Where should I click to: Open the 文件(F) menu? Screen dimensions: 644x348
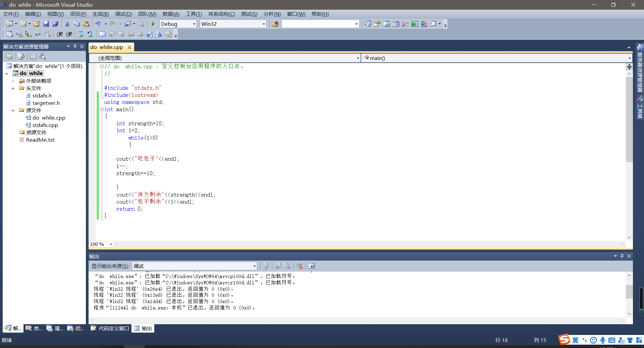pos(11,14)
